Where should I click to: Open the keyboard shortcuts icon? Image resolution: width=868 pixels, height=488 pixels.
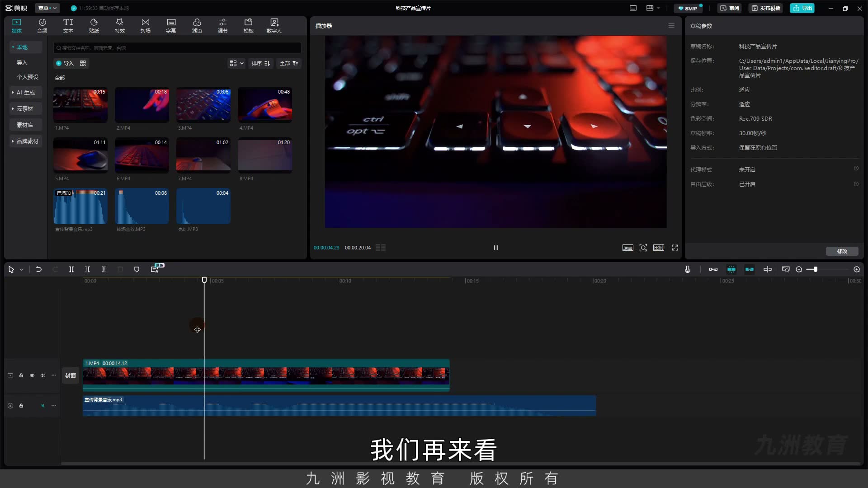(633, 8)
